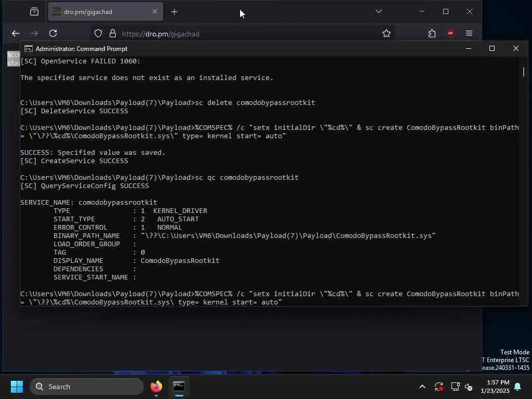532x399 pixels.
Task: Open the network status tray icon
Action: click(455, 387)
